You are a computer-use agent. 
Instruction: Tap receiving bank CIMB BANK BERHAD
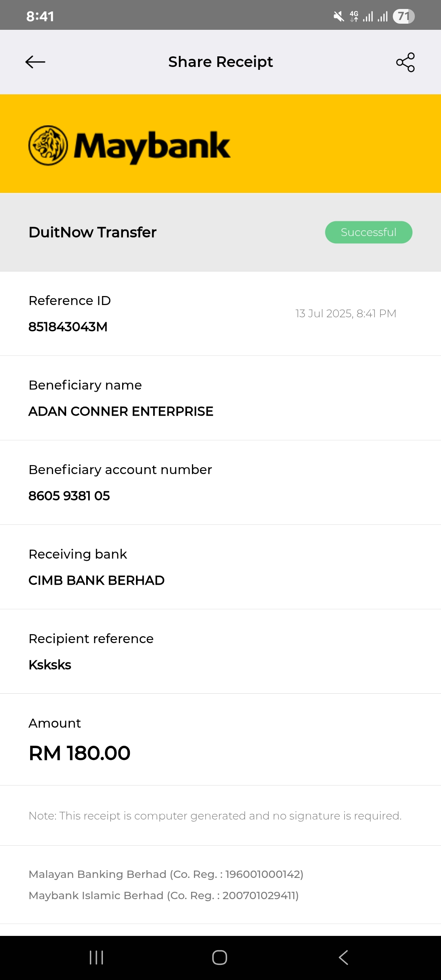coord(96,580)
